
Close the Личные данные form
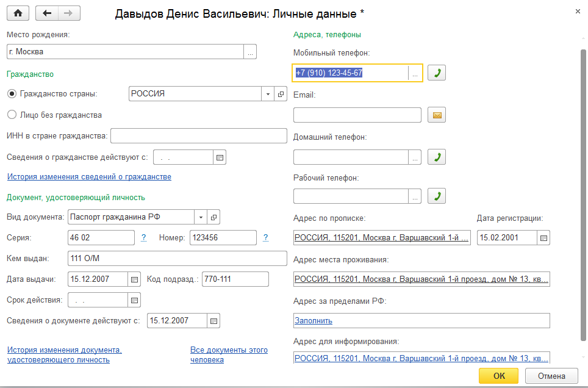(578, 12)
